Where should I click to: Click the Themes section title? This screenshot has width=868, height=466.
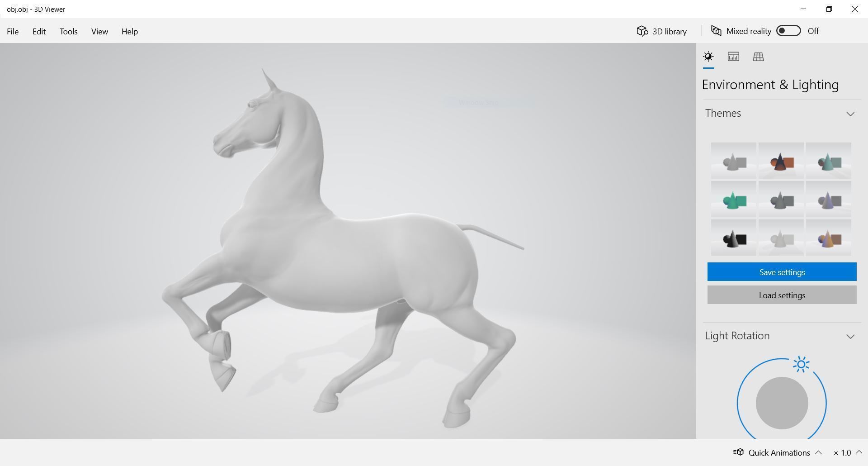pyautogui.click(x=723, y=113)
